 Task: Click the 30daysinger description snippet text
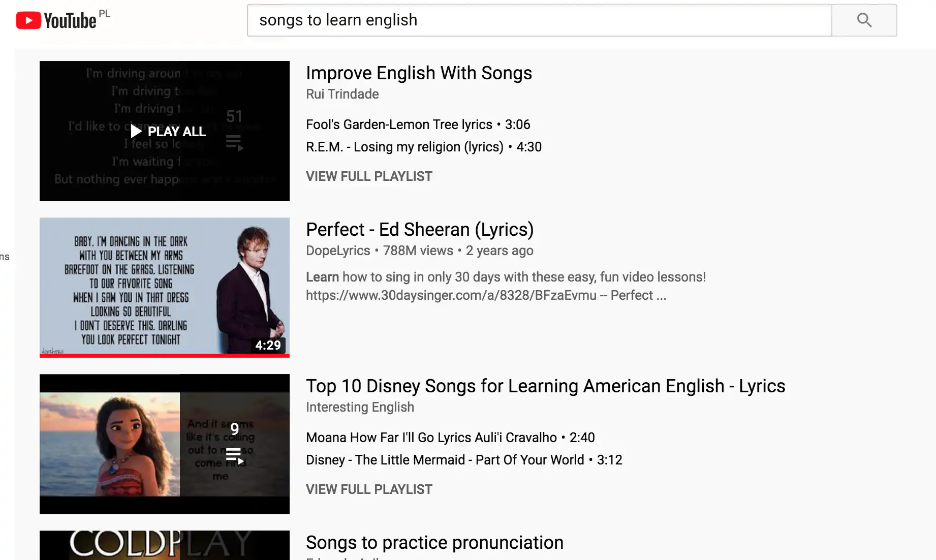click(x=506, y=286)
